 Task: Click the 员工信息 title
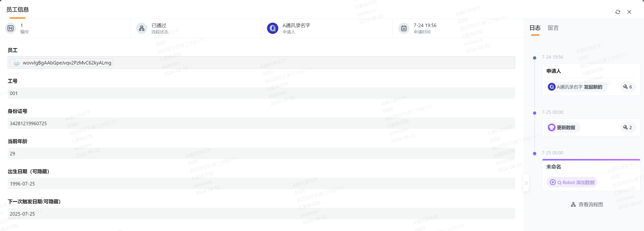tap(18, 10)
